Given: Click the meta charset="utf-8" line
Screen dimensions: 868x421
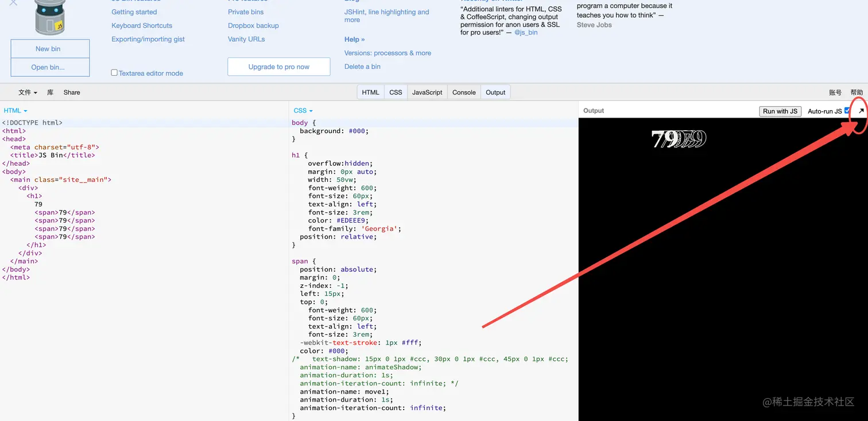Looking at the screenshot, I should point(55,147).
